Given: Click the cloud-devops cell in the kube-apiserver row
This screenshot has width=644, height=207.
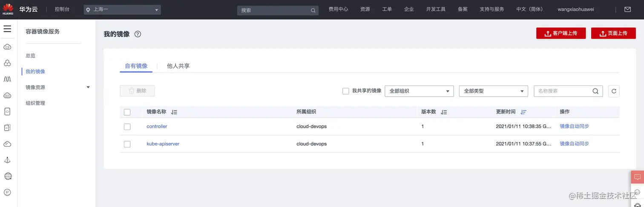Looking at the screenshot, I should pos(312,144).
